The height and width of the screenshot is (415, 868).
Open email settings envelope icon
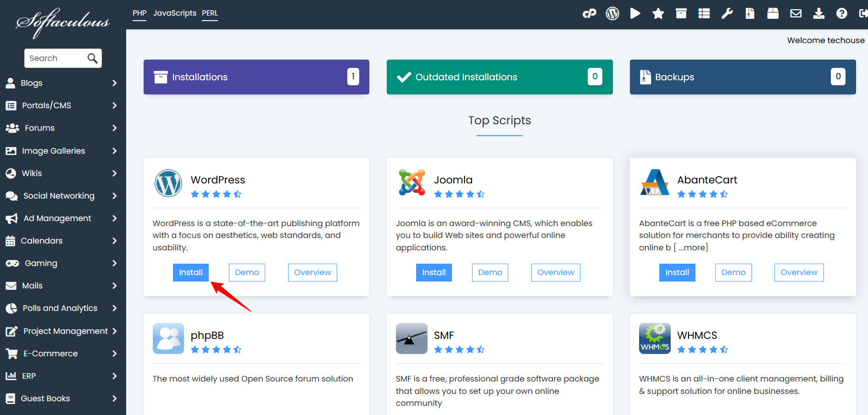[x=796, y=13]
